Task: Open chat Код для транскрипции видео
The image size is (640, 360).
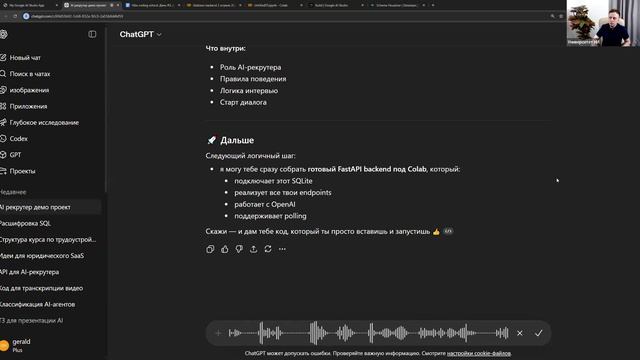Action: (41, 288)
